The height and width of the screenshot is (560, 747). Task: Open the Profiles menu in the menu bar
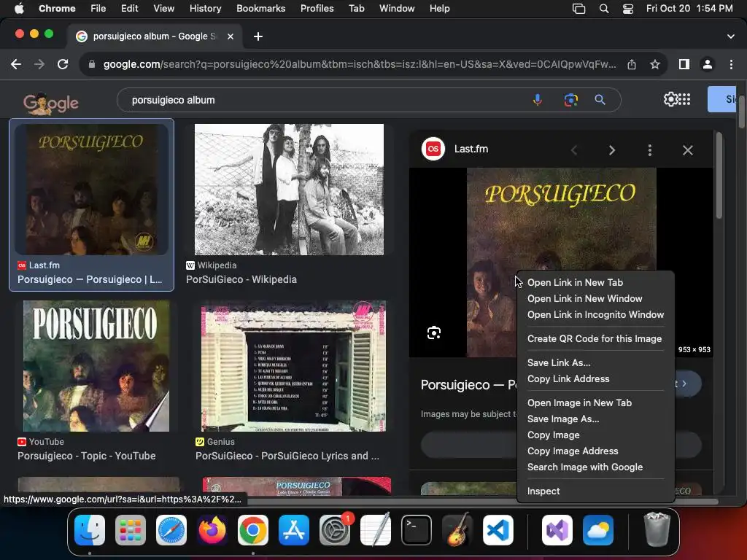click(317, 9)
